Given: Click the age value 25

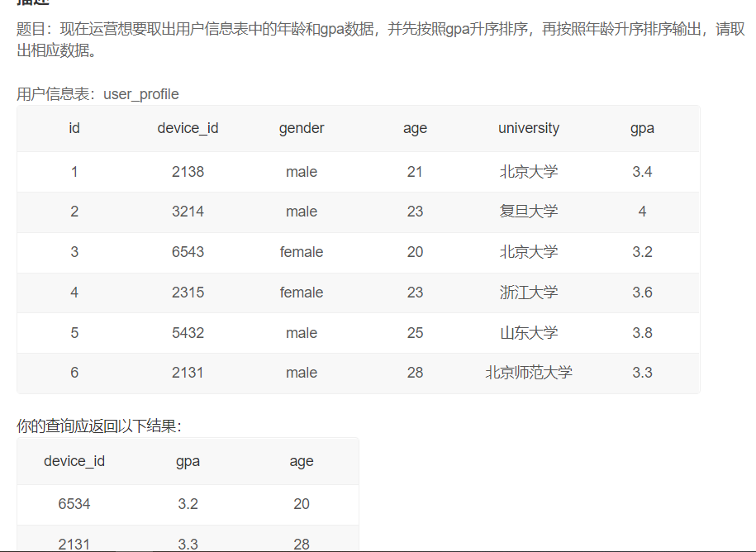Looking at the screenshot, I should tap(415, 333).
